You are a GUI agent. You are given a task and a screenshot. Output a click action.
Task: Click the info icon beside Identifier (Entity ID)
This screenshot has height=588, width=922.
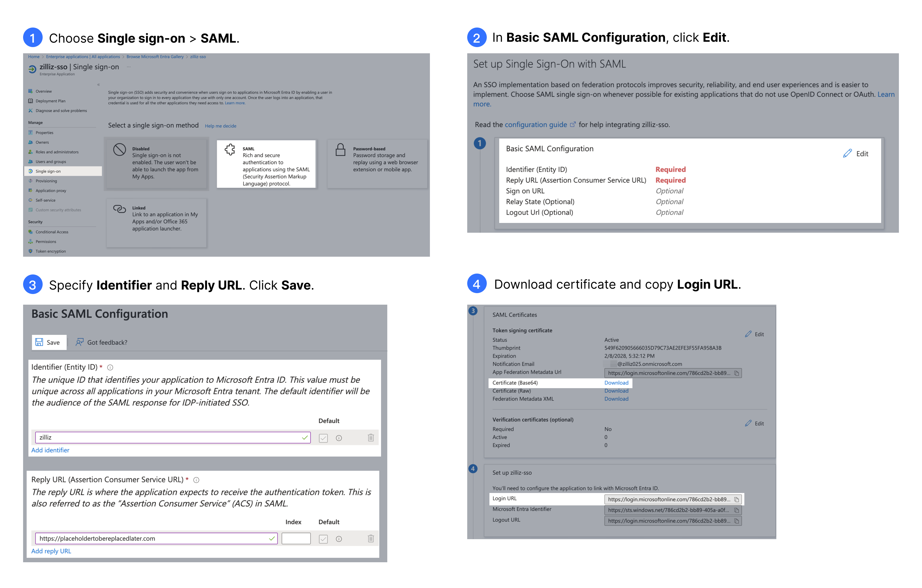point(110,367)
